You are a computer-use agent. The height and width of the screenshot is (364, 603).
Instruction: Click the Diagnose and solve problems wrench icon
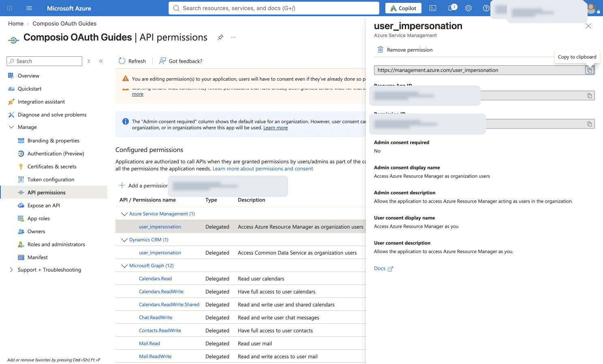pos(11,115)
